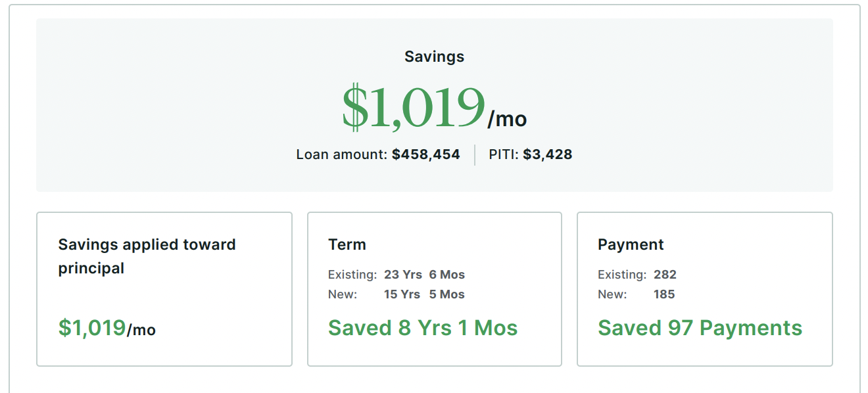Click the Loan amount label
The width and height of the screenshot is (868, 393).
pyautogui.click(x=342, y=155)
